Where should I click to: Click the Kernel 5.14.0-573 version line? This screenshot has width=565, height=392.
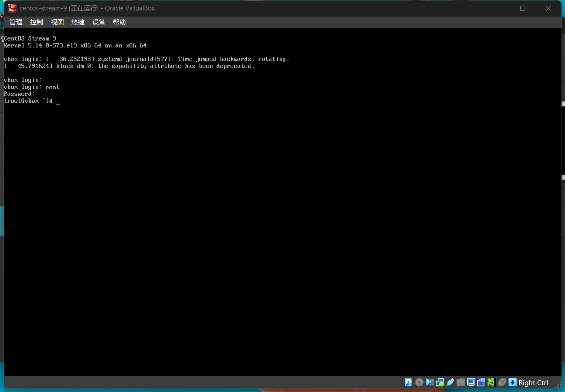pos(75,45)
